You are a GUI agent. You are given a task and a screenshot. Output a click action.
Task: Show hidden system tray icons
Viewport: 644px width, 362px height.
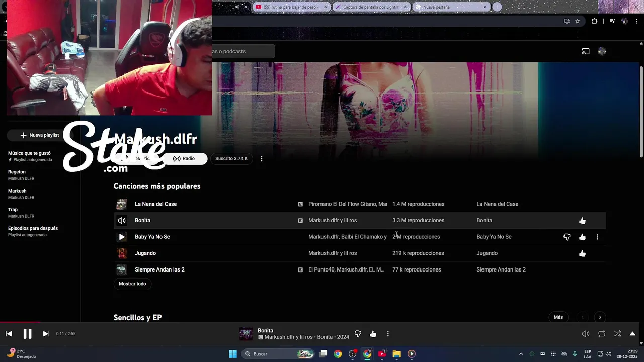click(521, 354)
